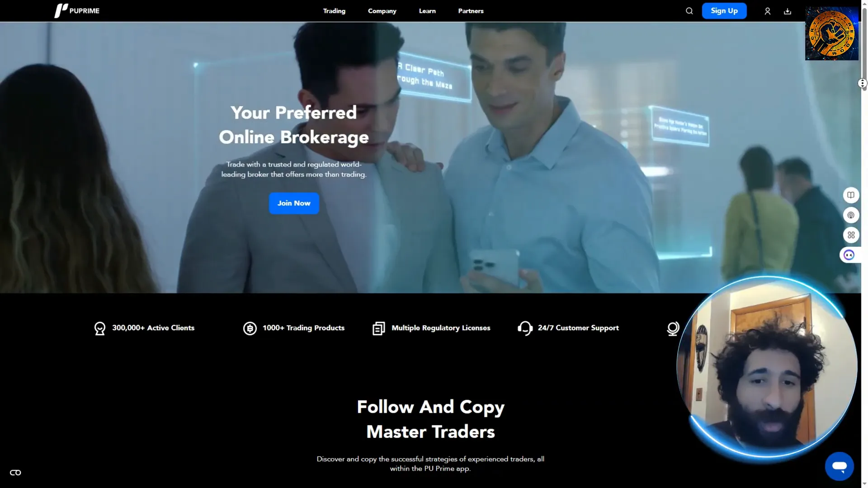Click the AI assistant face icon
This screenshot has width=868, height=488.
849,255
